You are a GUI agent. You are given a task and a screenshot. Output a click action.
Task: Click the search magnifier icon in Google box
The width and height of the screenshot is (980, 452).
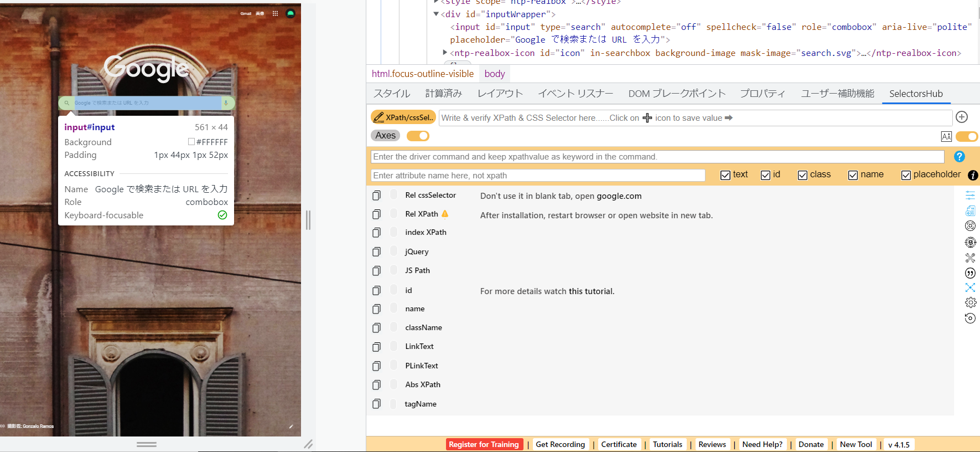67,103
